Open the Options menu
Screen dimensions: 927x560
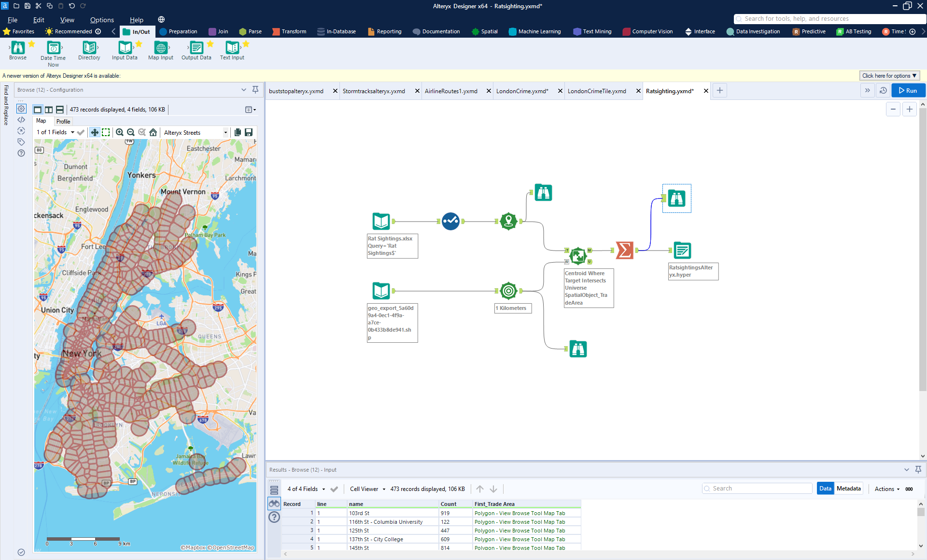[x=102, y=20]
